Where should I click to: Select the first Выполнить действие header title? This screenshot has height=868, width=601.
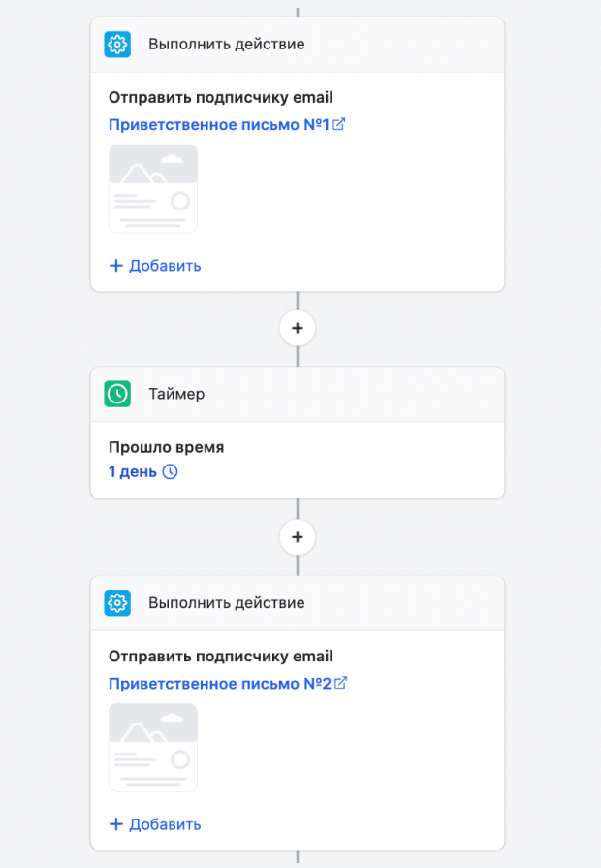(226, 45)
